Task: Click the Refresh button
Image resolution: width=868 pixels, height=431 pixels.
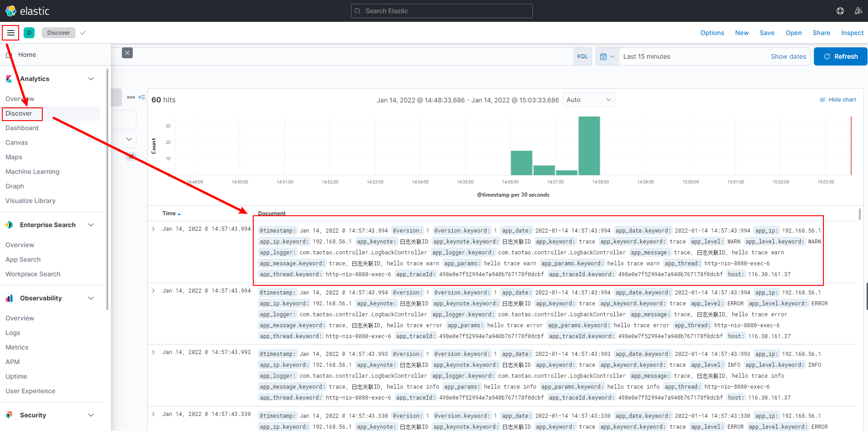Action: coord(841,56)
